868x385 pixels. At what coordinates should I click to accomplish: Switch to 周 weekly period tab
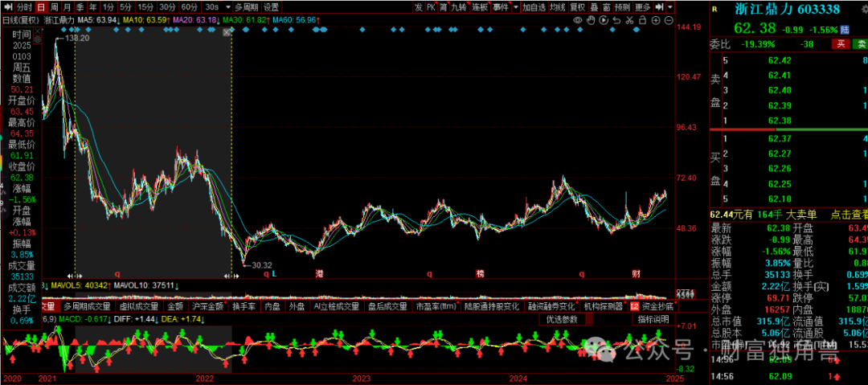[x=54, y=7]
